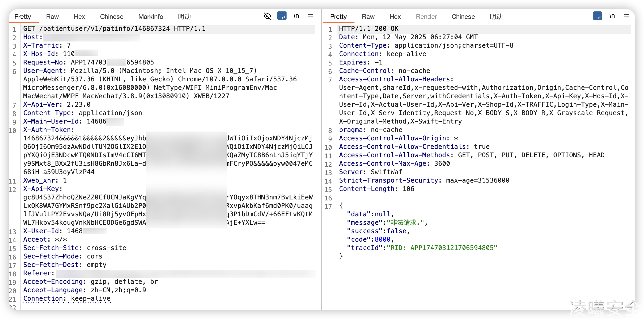Open the response Render tab

click(426, 17)
